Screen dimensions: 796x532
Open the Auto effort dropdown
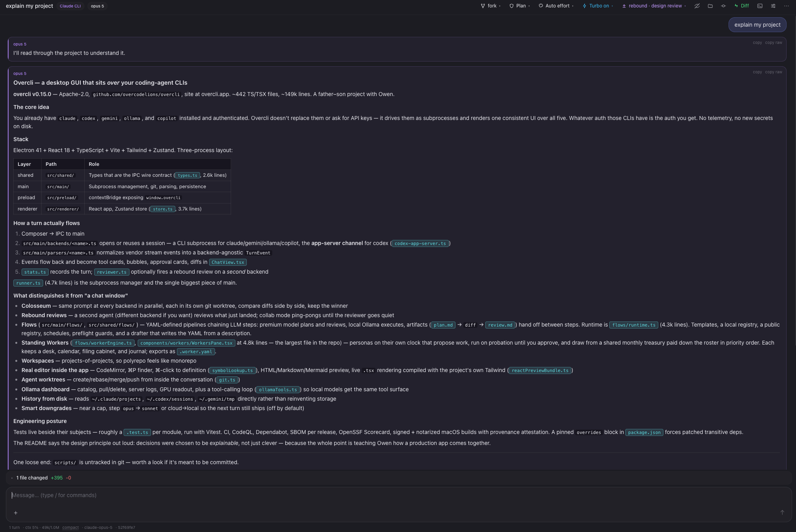[556, 6]
